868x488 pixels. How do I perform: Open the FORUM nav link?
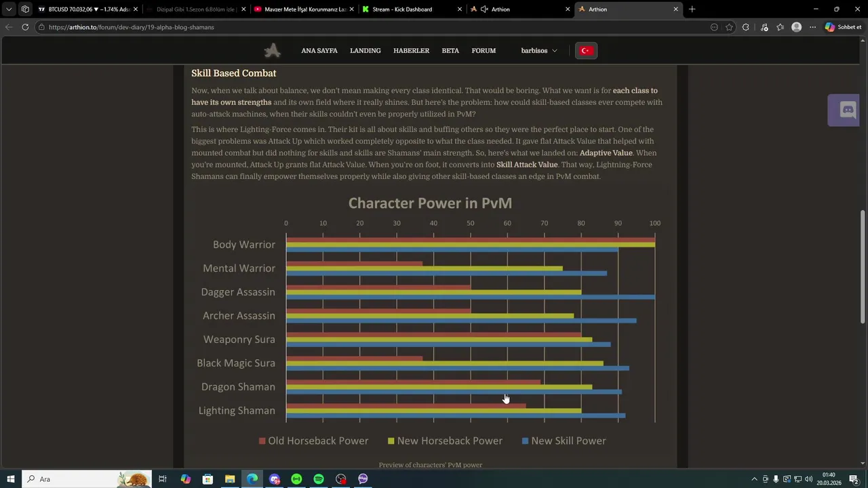point(484,51)
